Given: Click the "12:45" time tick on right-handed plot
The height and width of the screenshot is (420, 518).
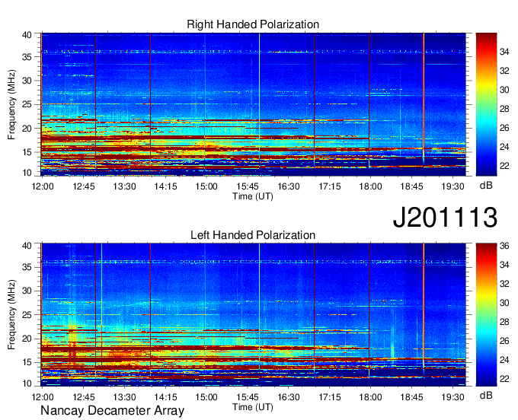Looking at the screenshot, I should (84, 186).
